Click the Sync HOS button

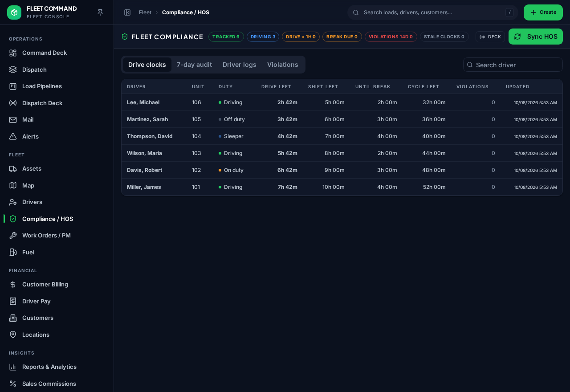tap(536, 37)
